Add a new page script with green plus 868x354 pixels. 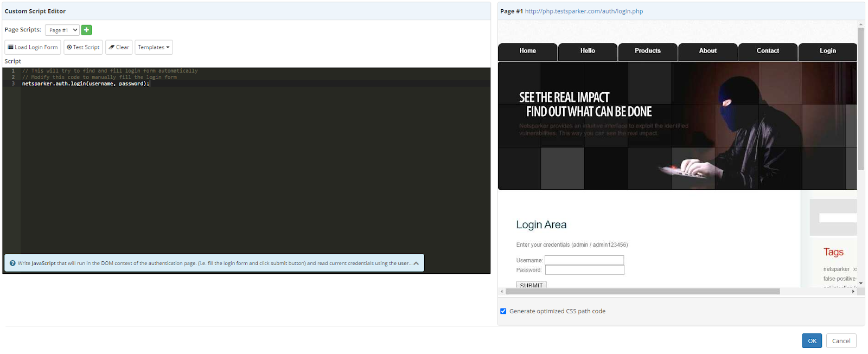pyautogui.click(x=86, y=30)
